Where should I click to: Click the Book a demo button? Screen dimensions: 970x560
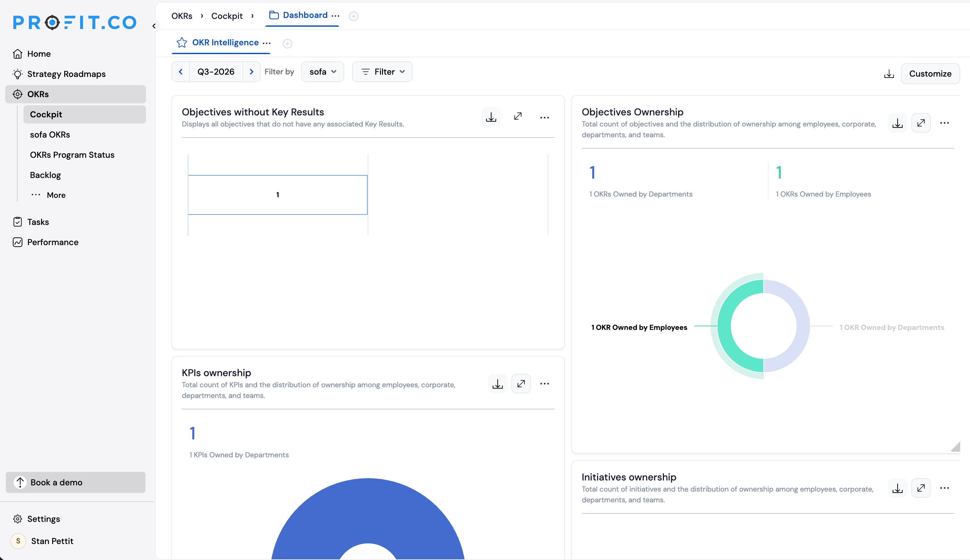[75, 482]
